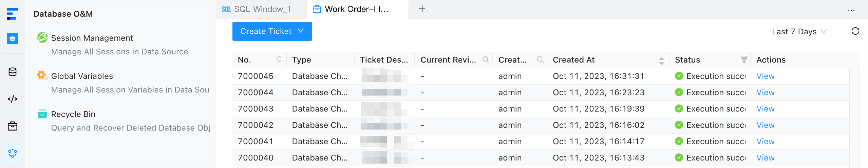Viewport: 868px width, 168px height.
Task: Click search icon in Creator column
Action: (540, 60)
